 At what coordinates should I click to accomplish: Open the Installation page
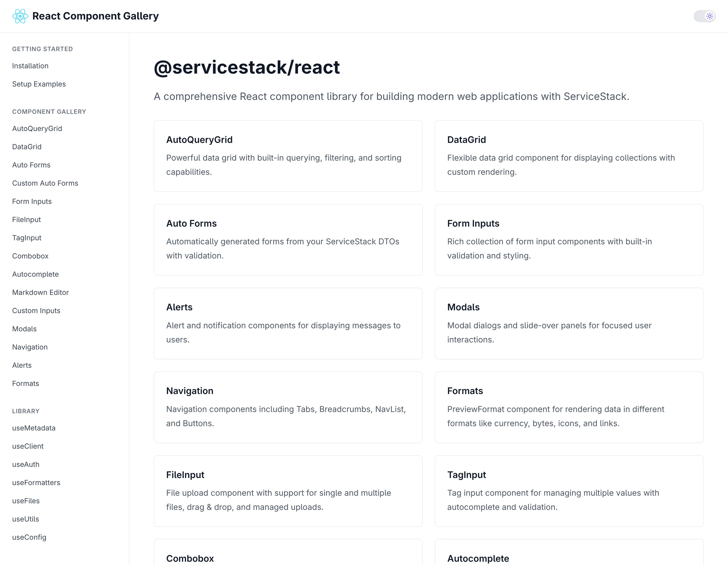click(30, 66)
